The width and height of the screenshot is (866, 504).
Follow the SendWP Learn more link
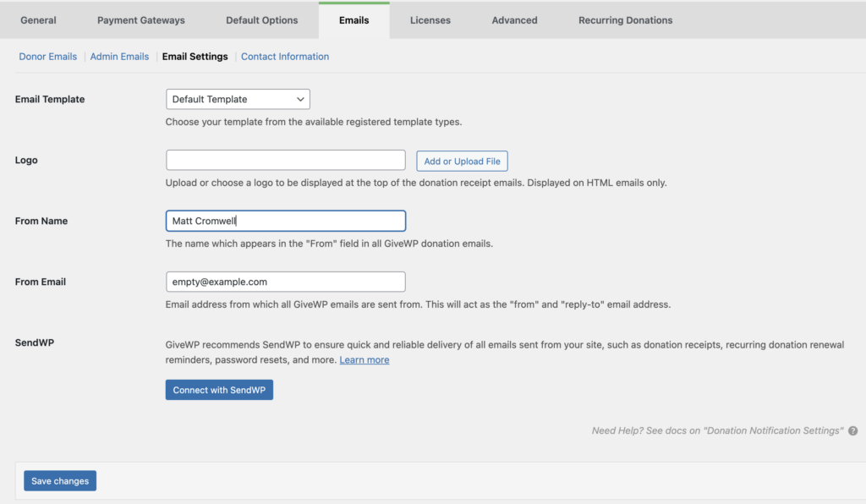pyautogui.click(x=364, y=360)
